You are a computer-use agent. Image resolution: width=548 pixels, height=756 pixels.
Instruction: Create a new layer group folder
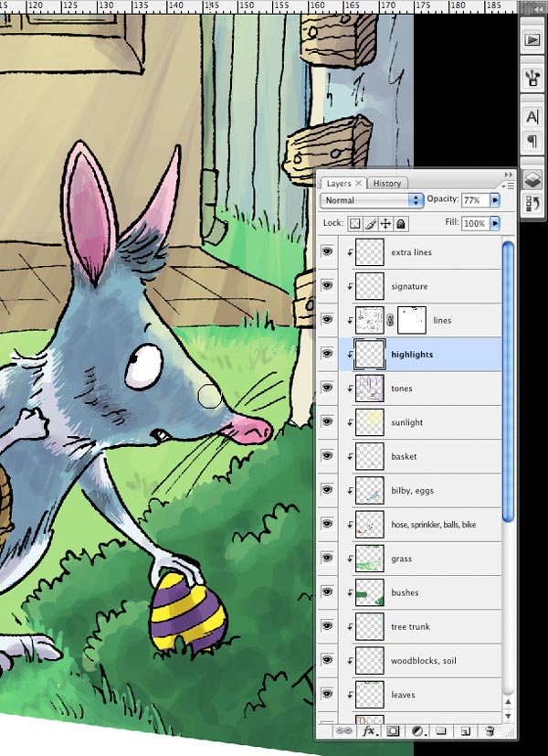click(x=441, y=731)
